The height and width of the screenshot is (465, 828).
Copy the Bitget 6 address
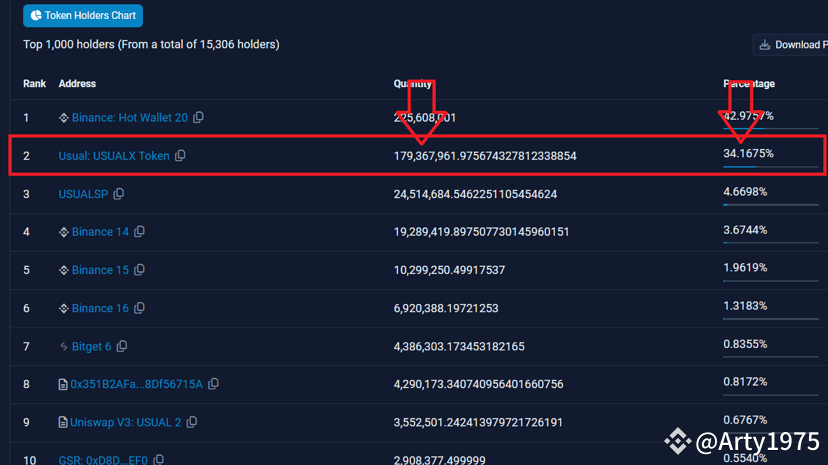point(122,346)
